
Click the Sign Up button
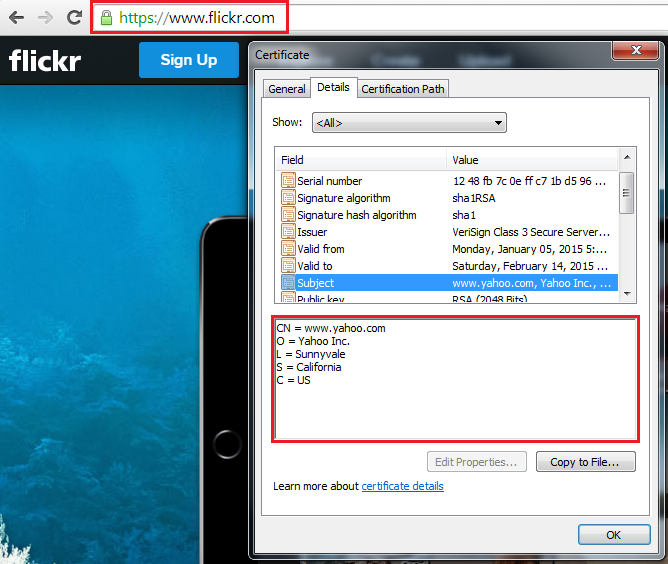pyautogui.click(x=189, y=60)
